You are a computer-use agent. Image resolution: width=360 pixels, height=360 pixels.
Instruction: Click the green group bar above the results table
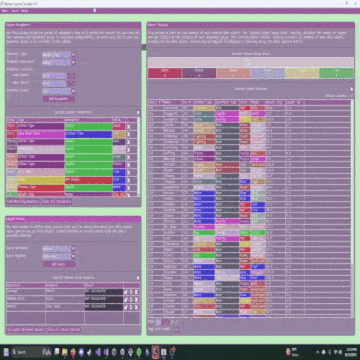(x=336, y=73)
